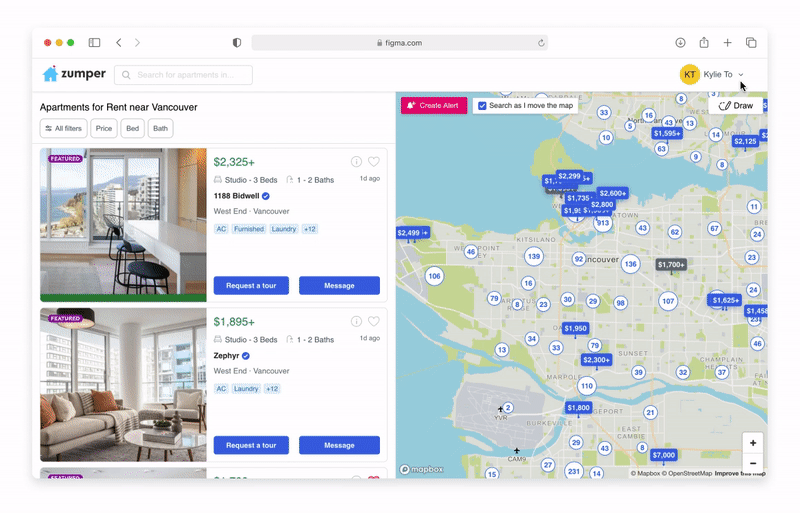This screenshot has height=513, width=800.
Task: Open the Kylie To account dropdown
Action: point(723,75)
